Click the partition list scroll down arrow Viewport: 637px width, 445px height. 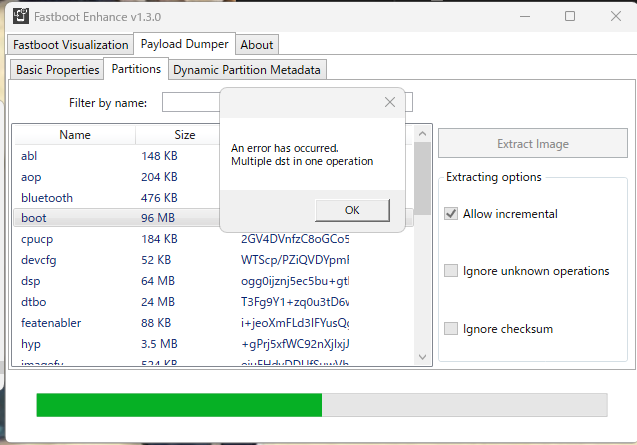coord(422,357)
